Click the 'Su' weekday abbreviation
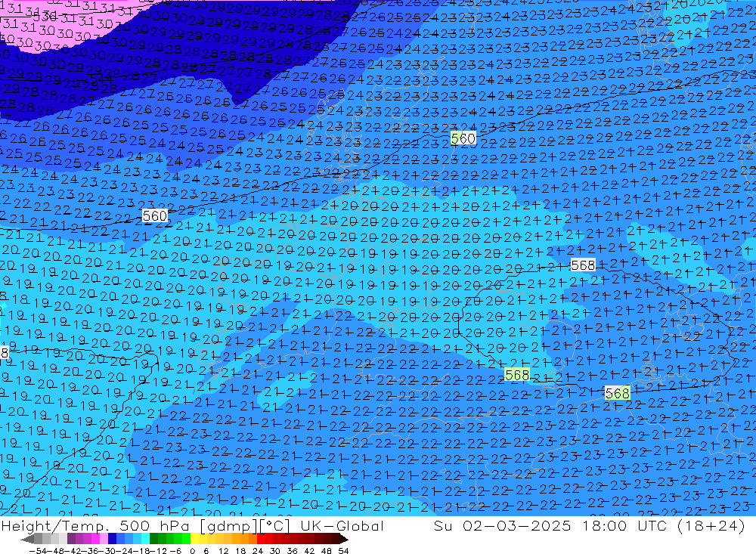Viewport: 756px width, 554px height. coord(442,525)
